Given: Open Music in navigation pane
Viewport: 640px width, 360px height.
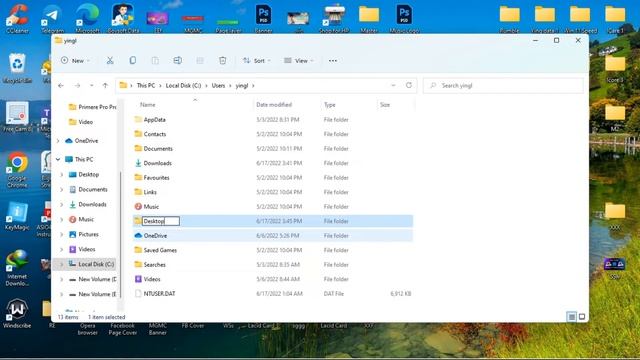Looking at the screenshot, I should point(81,219).
